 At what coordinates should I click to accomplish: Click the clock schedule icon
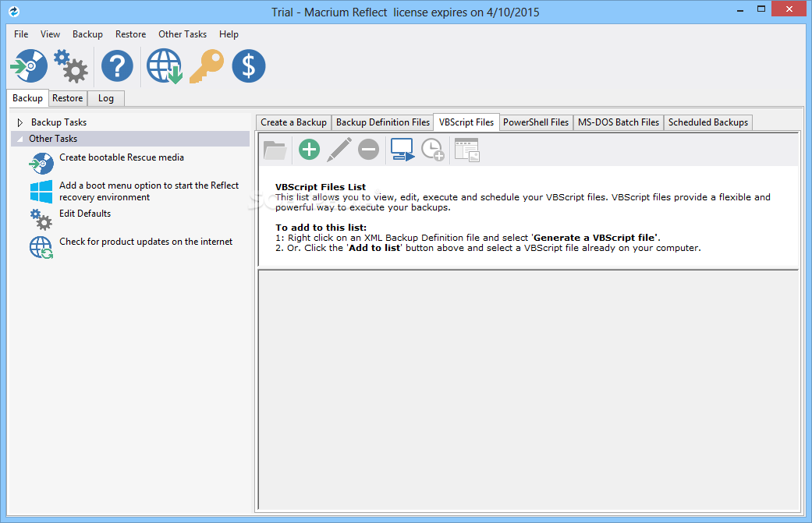(433, 150)
